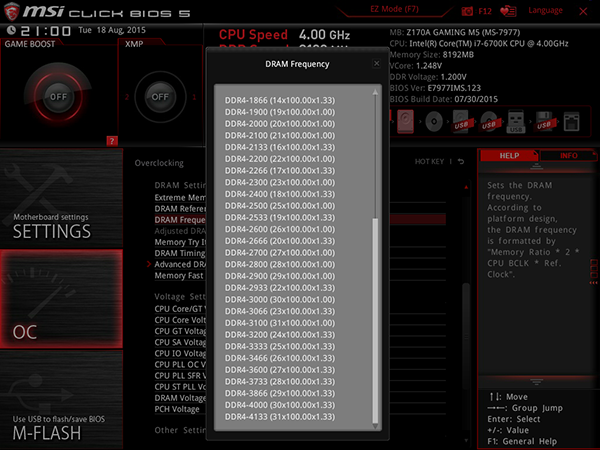The height and width of the screenshot is (450, 600).
Task: Select CPU Core Voltage row behind dialog
Action: [180, 320]
